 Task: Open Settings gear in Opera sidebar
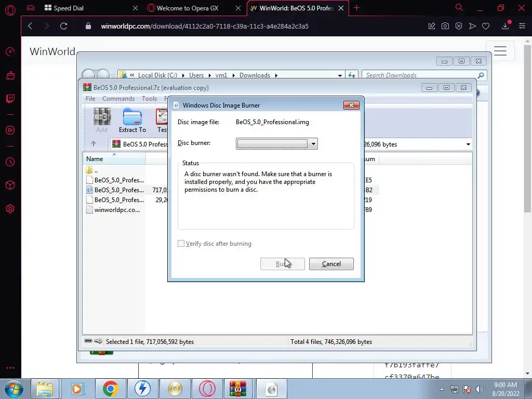[x=10, y=209]
